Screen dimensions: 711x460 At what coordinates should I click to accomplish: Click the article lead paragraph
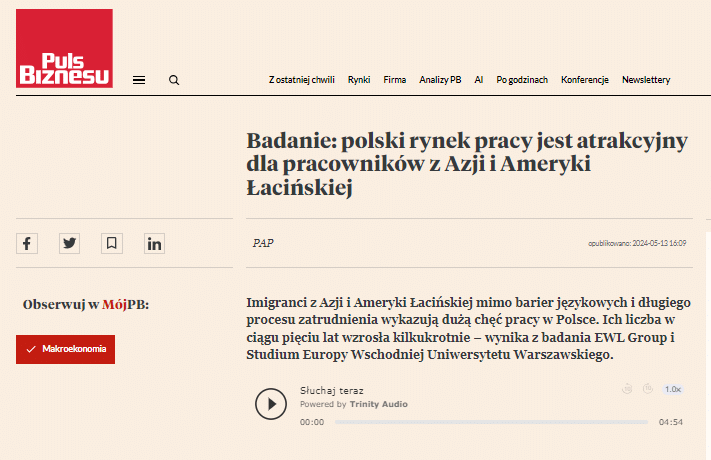[468, 328]
